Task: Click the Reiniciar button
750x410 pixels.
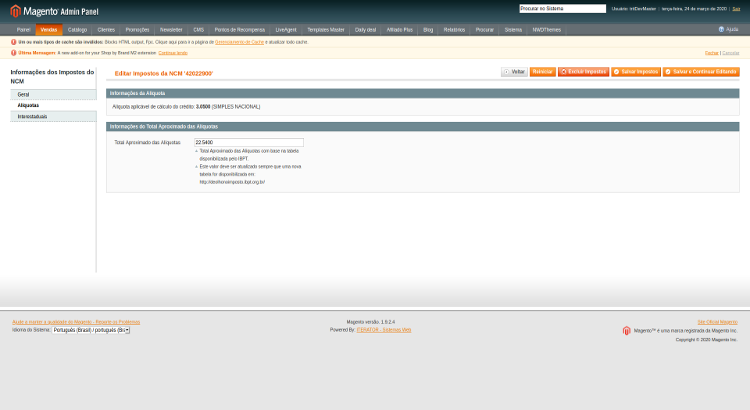Action: (542, 72)
